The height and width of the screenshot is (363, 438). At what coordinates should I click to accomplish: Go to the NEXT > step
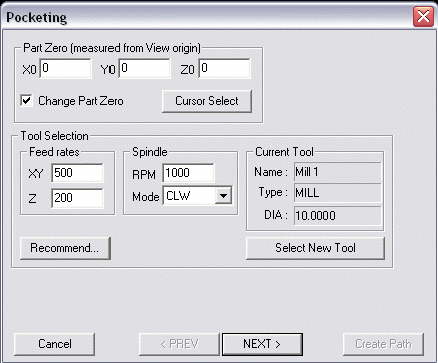click(262, 344)
